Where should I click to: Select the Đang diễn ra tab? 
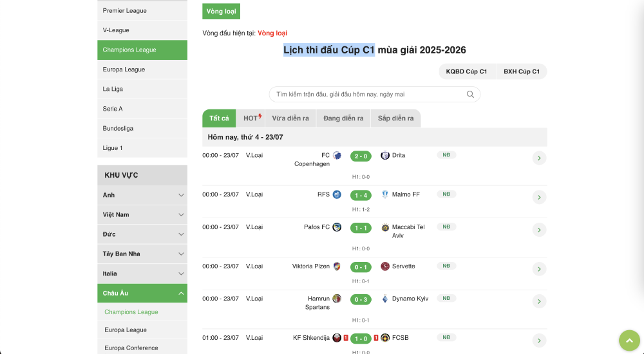[x=343, y=118]
